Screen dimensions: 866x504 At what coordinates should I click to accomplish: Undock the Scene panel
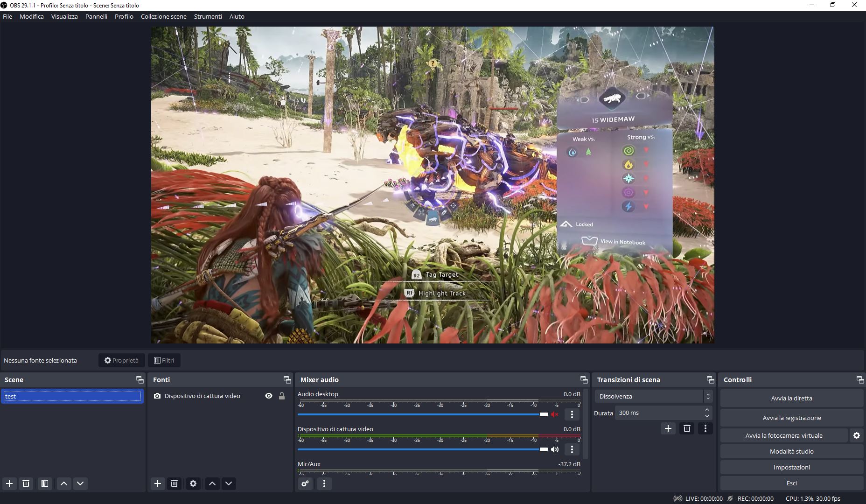pyautogui.click(x=140, y=380)
